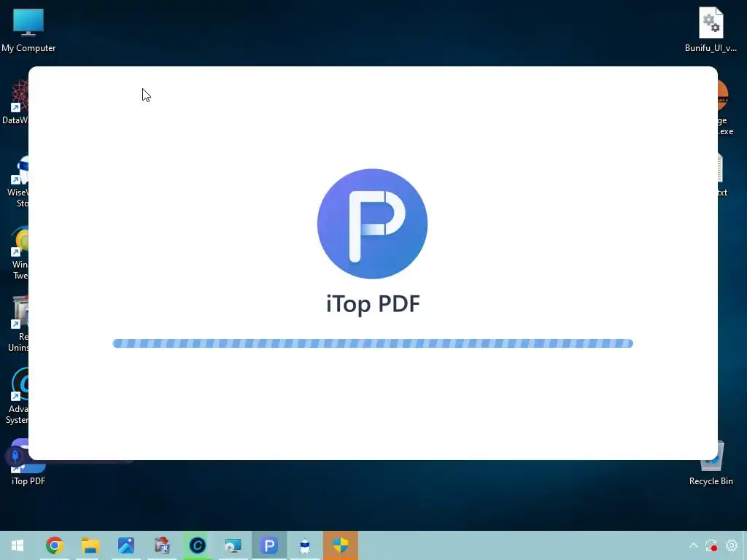Select the Advanced SystemCare desktop shortcut
The image size is (747, 560).
coord(18,397)
